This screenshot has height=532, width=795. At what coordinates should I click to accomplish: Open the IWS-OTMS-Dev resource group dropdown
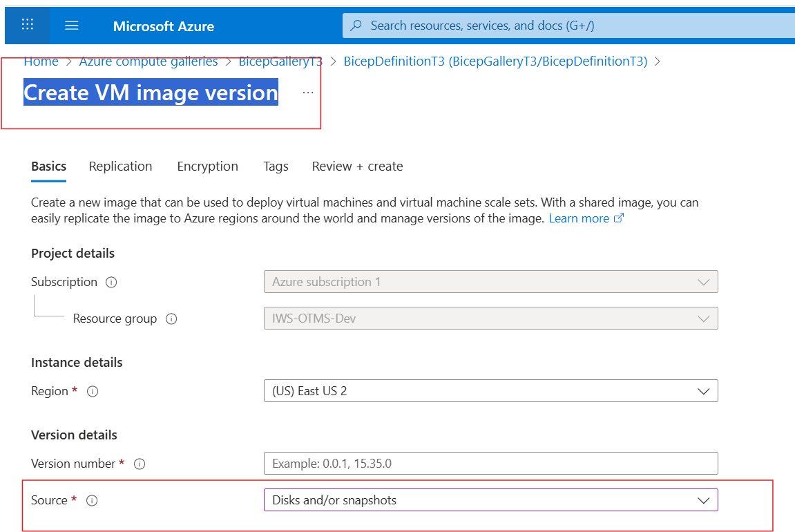(491, 319)
